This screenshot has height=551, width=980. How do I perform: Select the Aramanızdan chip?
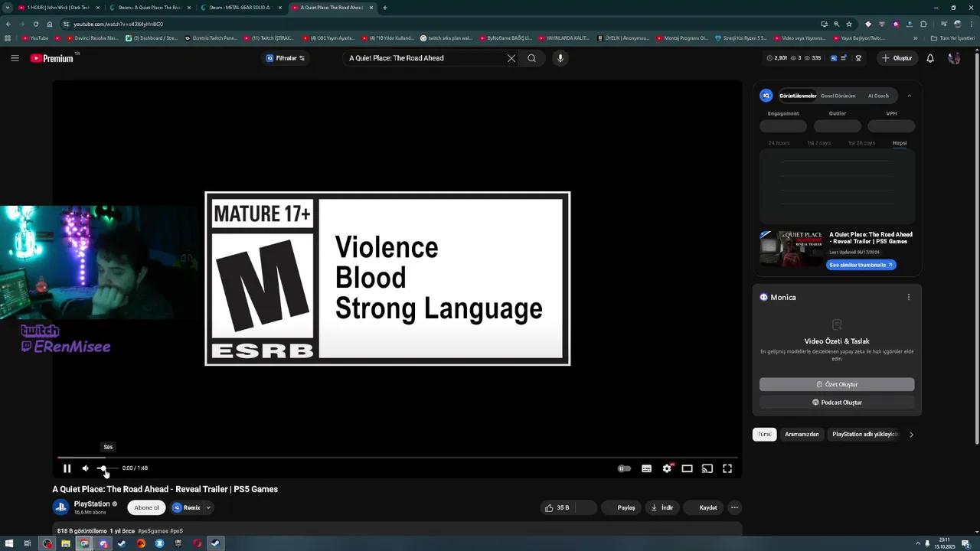pos(802,434)
